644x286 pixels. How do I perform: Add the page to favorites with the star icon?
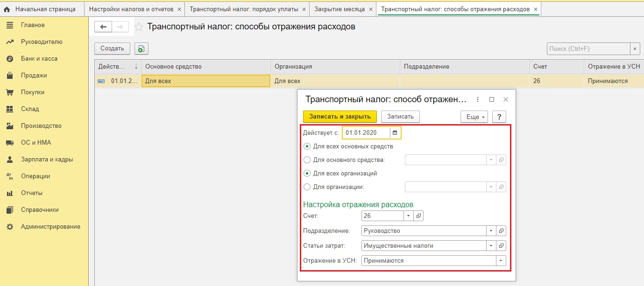[139, 27]
